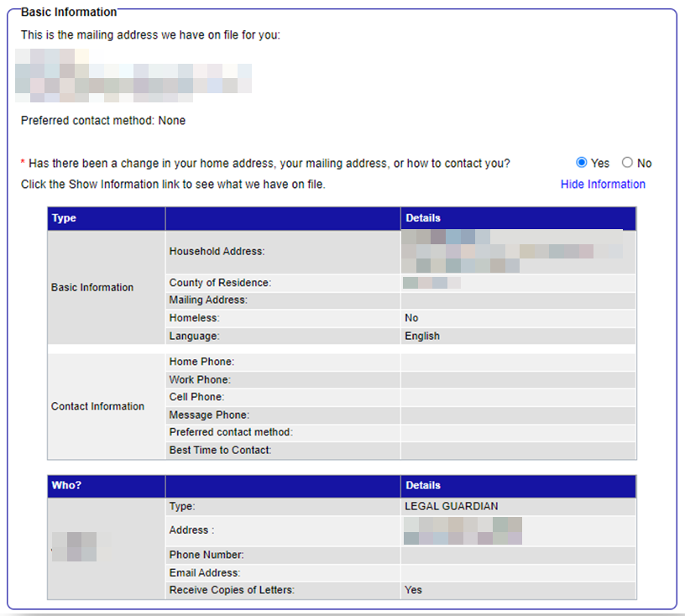Click the Cell Phone row label

196,397
